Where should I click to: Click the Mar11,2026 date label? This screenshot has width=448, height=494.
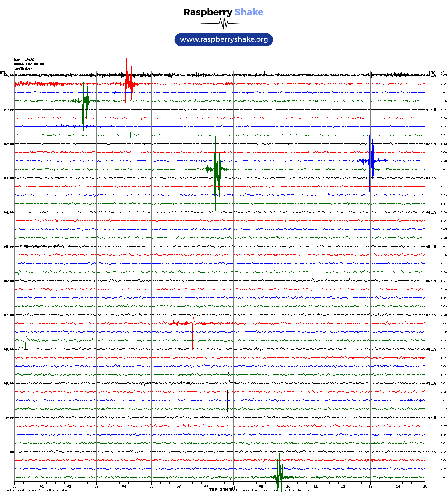24,60
